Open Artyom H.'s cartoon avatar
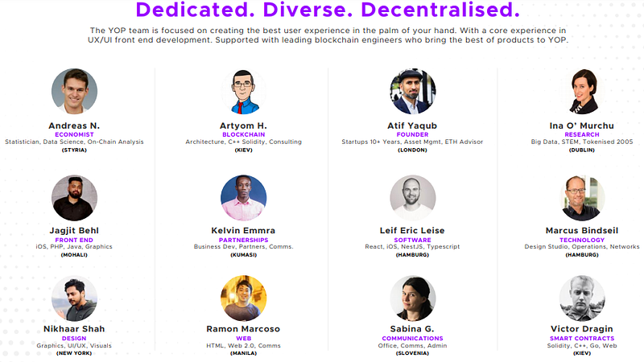The width and height of the screenshot is (644, 362). [244, 91]
